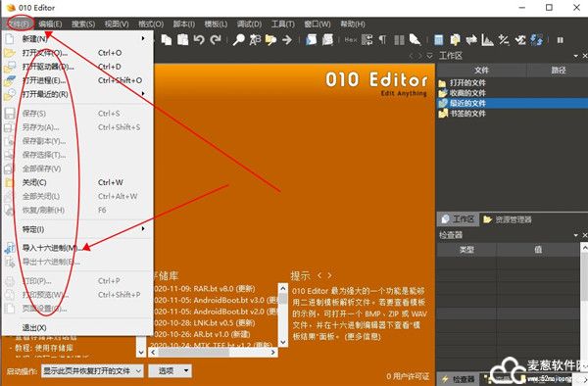Click the Checksum sigma-check icon
Viewport: 588px width, 386px height.
520,40
